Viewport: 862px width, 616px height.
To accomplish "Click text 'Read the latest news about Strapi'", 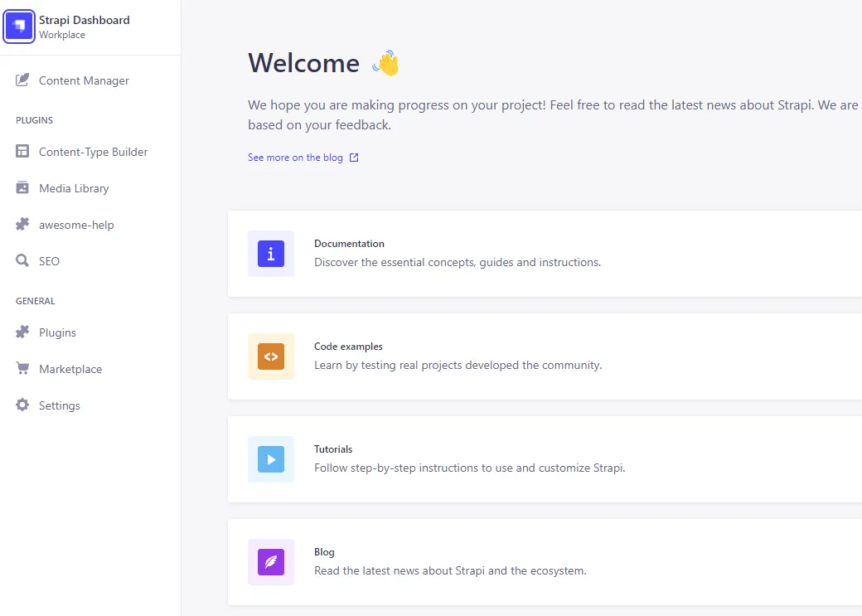I will (400, 571).
